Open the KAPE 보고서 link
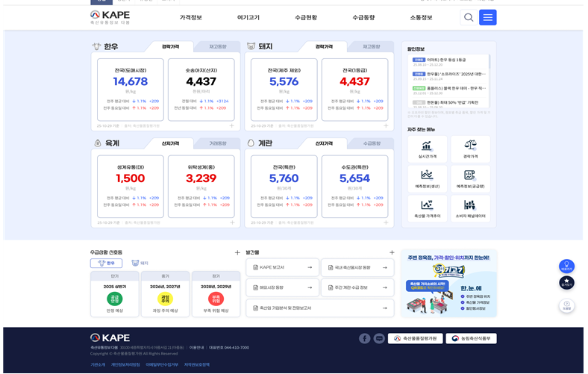This screenshot has height=374, width=588. [282, 267]
